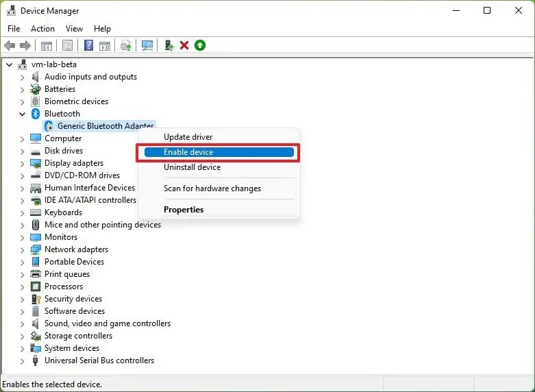The height and width of the screenshot is (392, 535).
Task: Click the vm-lab-beta computer root icon
Action: pos(23,64)
